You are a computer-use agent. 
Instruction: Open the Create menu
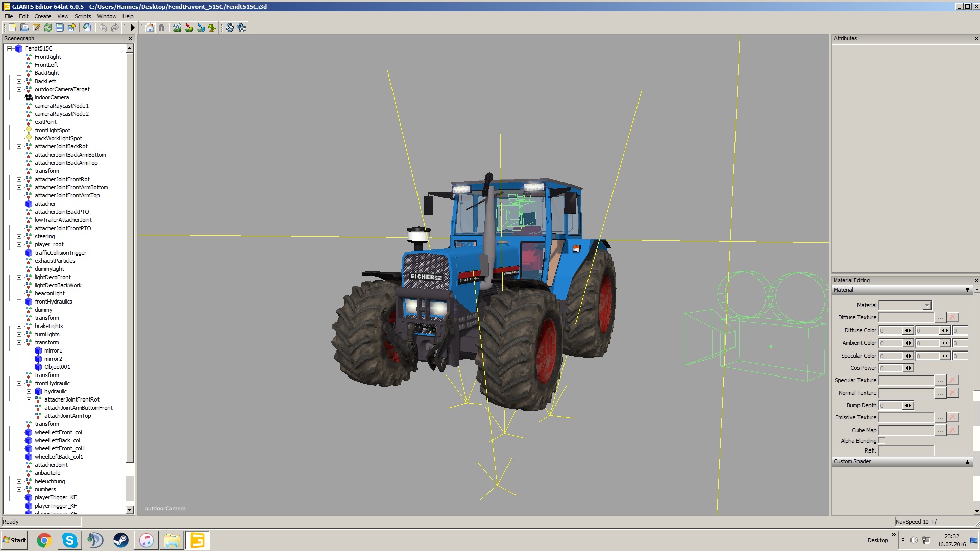coord(42,16)
